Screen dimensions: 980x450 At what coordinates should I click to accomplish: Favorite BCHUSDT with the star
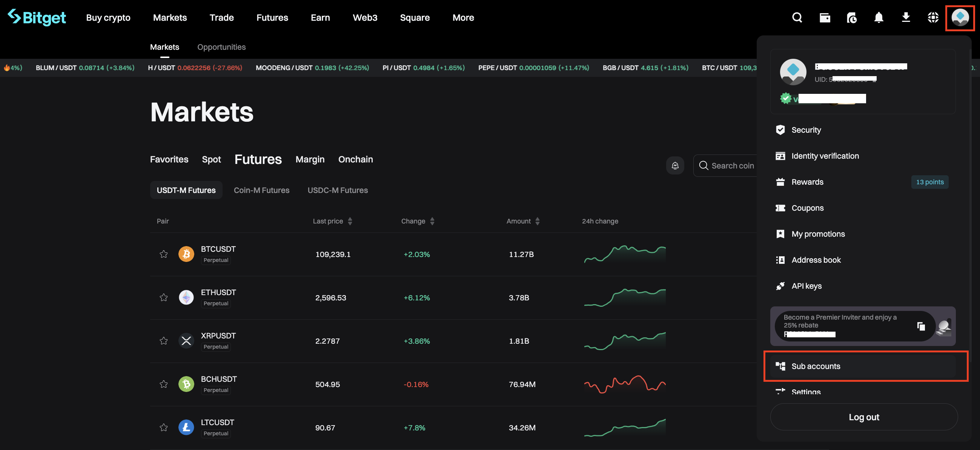click(x=164, y=384)
